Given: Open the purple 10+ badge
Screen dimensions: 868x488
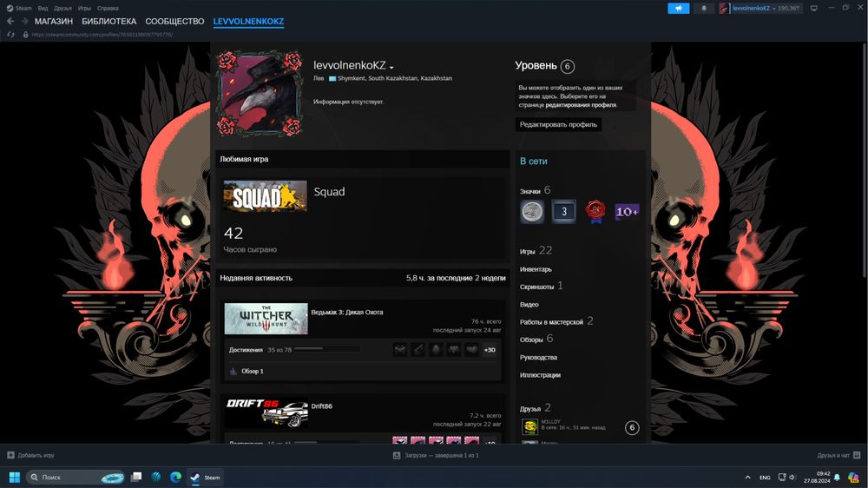Looking at the screenshot, I should click(x=627, y=212).
